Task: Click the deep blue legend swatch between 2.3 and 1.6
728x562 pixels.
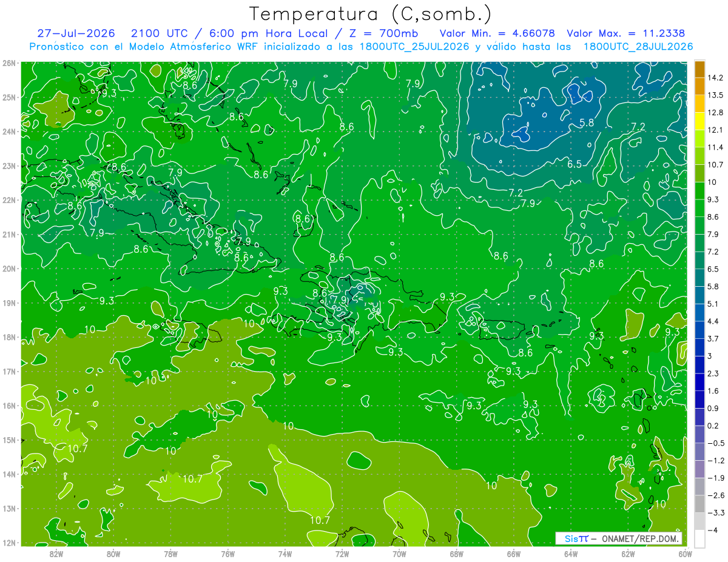Action: coord(699,382)
